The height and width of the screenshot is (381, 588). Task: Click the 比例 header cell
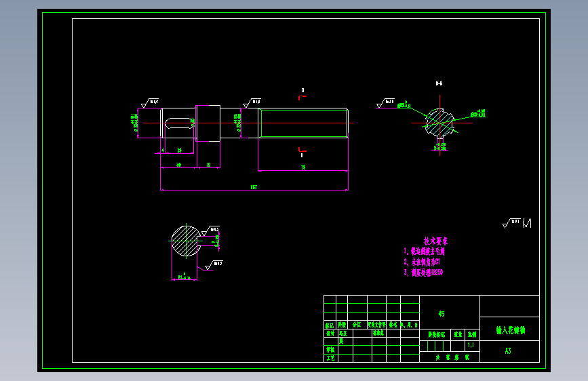click(472, 334)
